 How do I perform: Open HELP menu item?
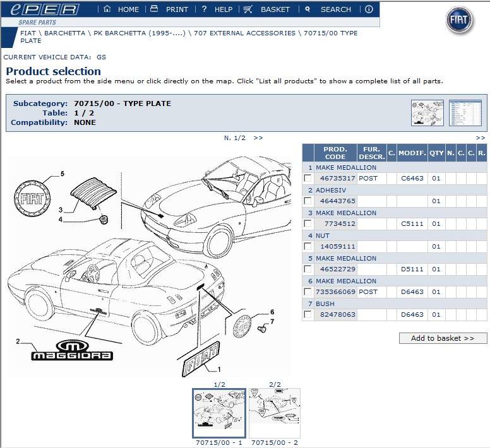(x=224, y=9)
